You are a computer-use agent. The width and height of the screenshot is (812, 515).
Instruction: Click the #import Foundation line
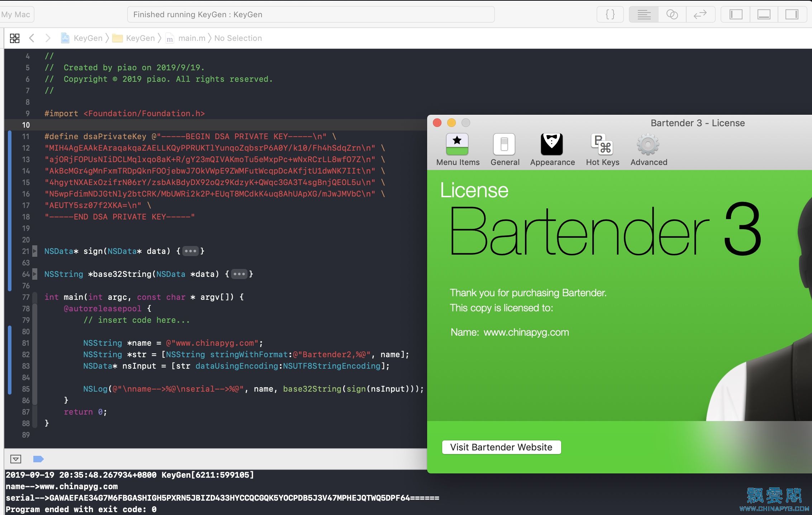125,113
